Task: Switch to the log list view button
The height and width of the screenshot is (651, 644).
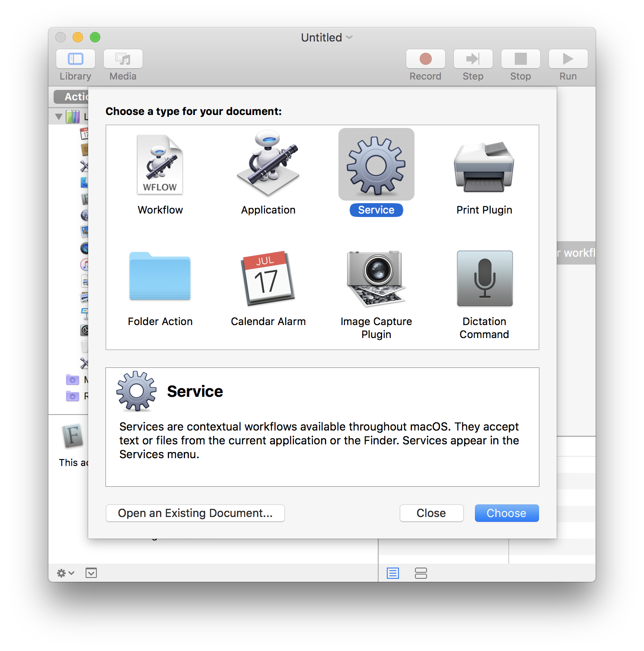Action: click(x=393, y=573)
